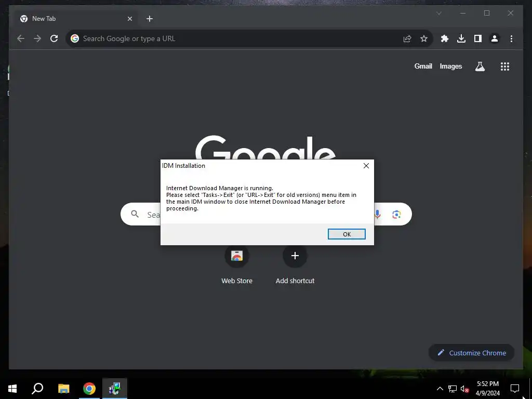The image size is (532, 399).
Task: Focus the Chrome address bar
Action: [249, 38]
